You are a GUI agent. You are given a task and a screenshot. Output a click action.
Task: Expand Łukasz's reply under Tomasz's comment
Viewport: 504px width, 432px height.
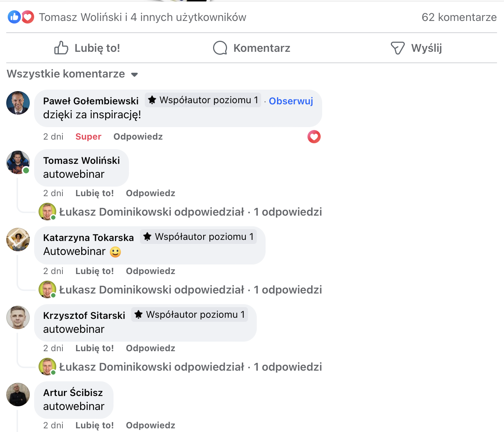point(190,212)
